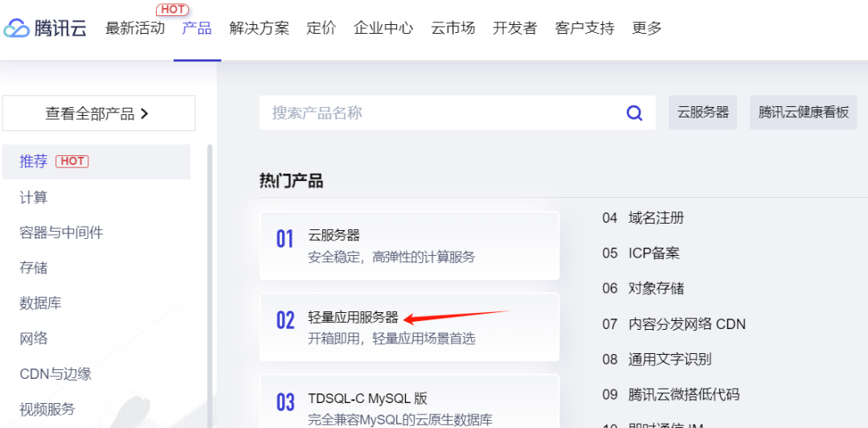The width and height of the screenshot is (868, 428).
Task: Click the 腾讯云健康看板 quick tag
Action: click(803, 113)
